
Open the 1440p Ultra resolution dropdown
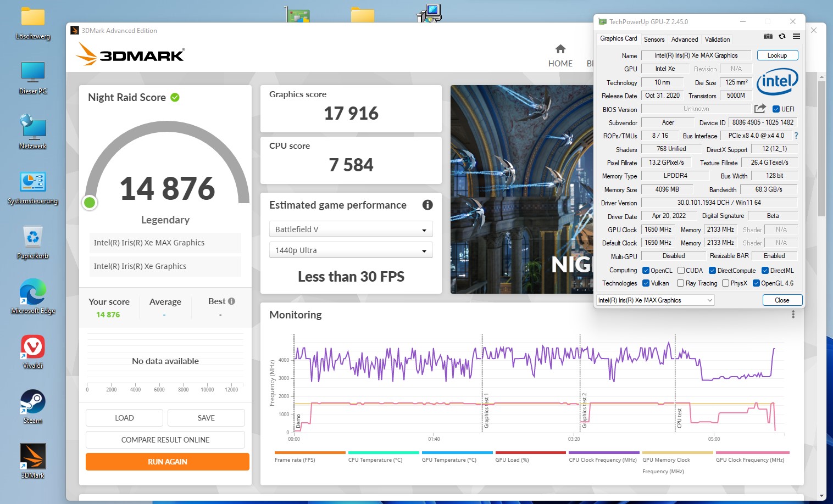coord(351,250)
